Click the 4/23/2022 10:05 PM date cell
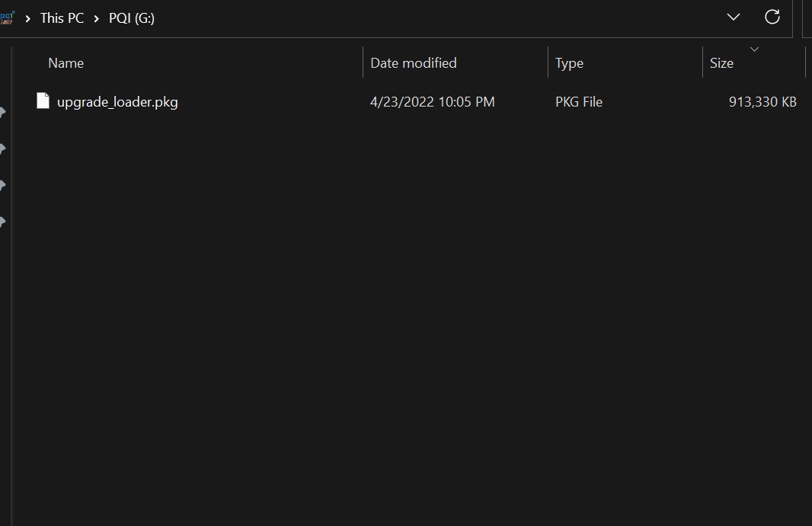This screenshot has width=812, height=526. 432,102
